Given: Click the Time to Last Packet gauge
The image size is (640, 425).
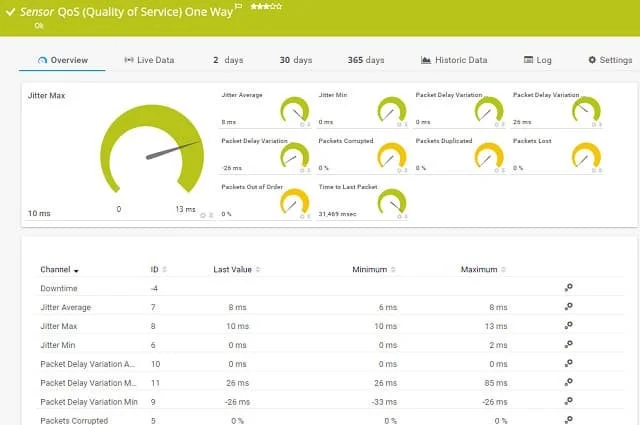Looking at the screenshot, I should click(x=392, y=202).
